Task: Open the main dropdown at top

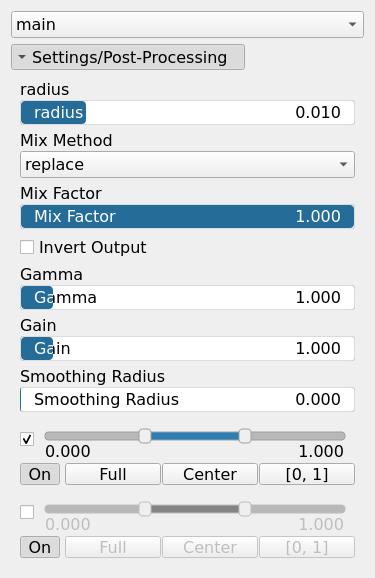Action: coord(187,24)
